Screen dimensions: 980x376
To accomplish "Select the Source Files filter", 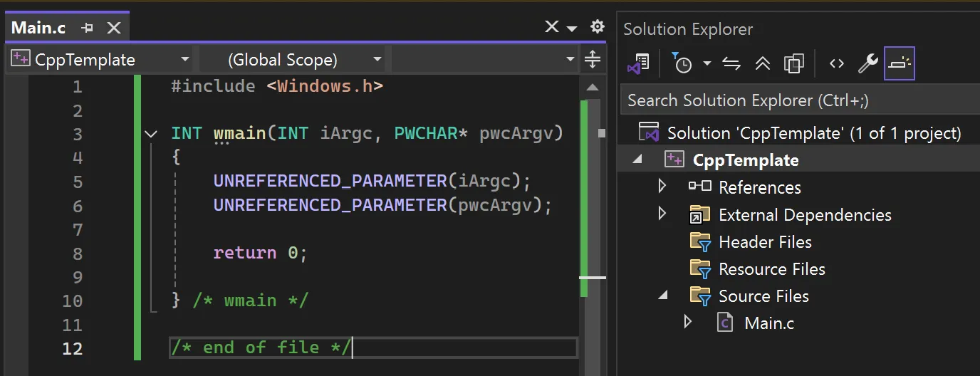I will pos(763,296).
